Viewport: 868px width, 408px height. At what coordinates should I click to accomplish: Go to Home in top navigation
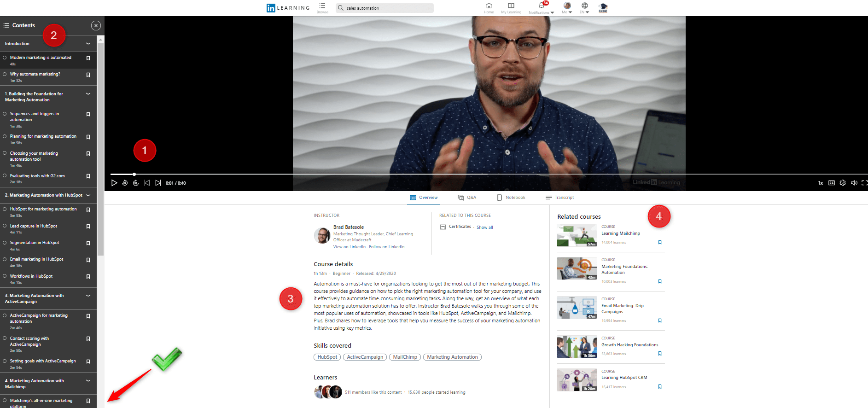click(x=489, y=8)
